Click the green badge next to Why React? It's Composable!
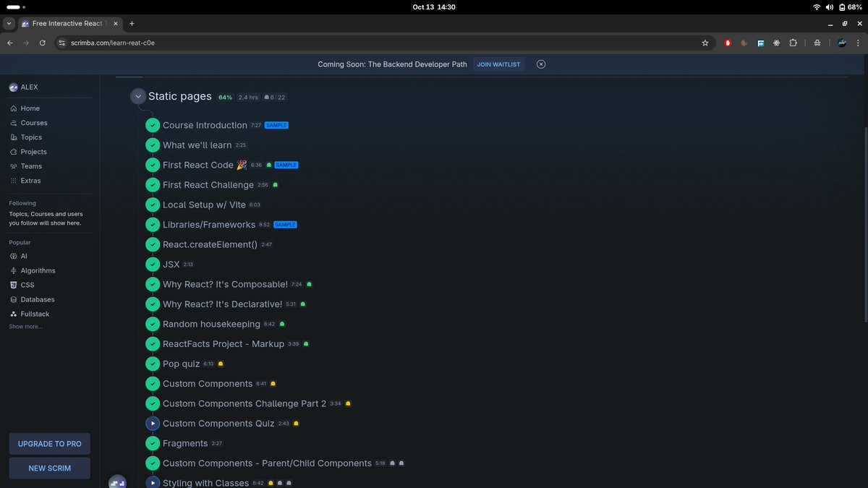This screenshot has width=868, height=488. pos(310,284)
